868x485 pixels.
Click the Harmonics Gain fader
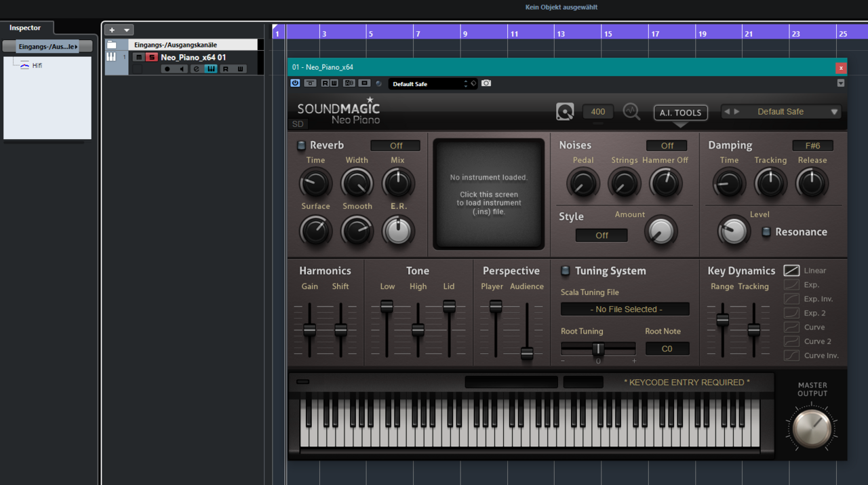coord(309,330)
